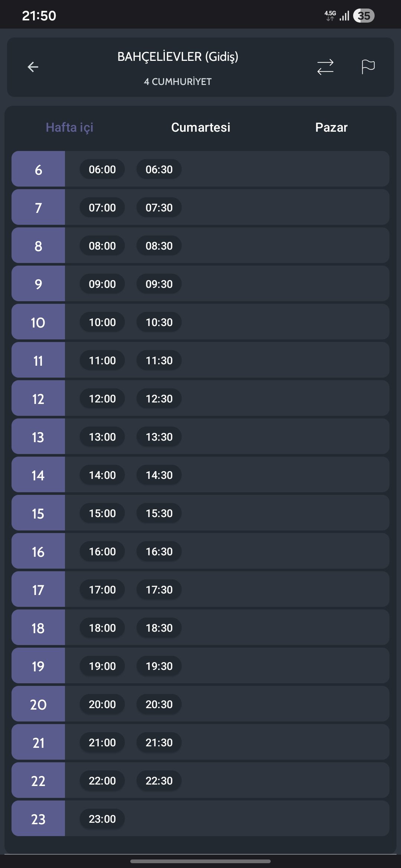
Task: Select the Pazar tab
Action: click(x=331, y=127)
